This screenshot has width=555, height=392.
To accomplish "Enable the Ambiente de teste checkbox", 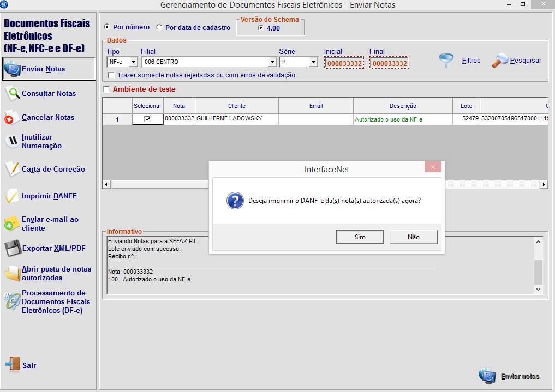I will [106, 89].
